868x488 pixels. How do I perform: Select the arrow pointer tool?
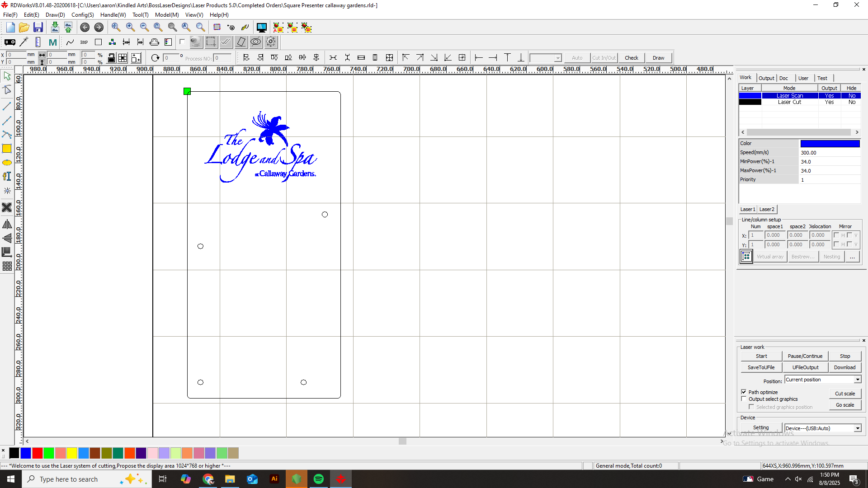[7, 76]
